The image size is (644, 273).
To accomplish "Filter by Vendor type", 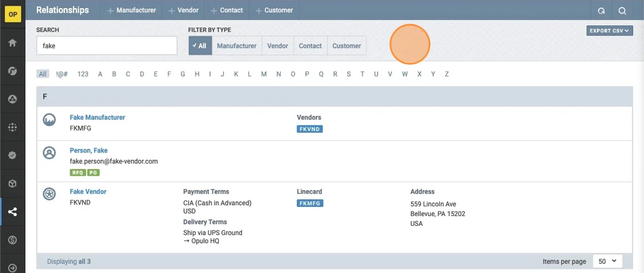I will pos(278,46).
